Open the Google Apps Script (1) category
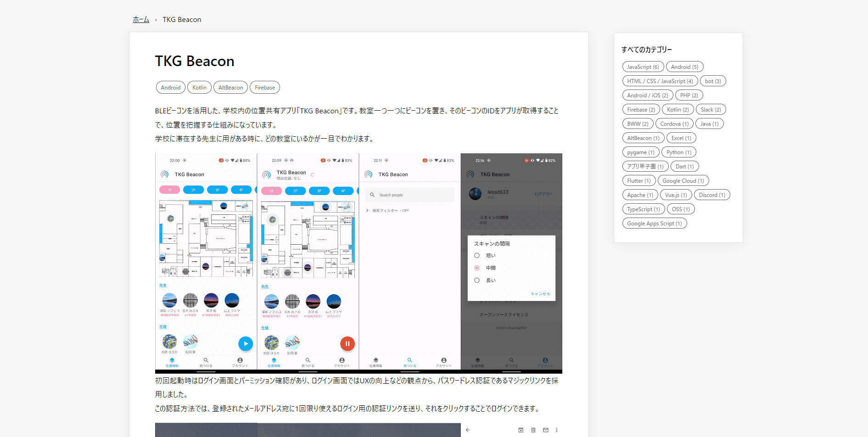Image resolution: width=868 pixels, height=437 pixels. pos(655,224)
